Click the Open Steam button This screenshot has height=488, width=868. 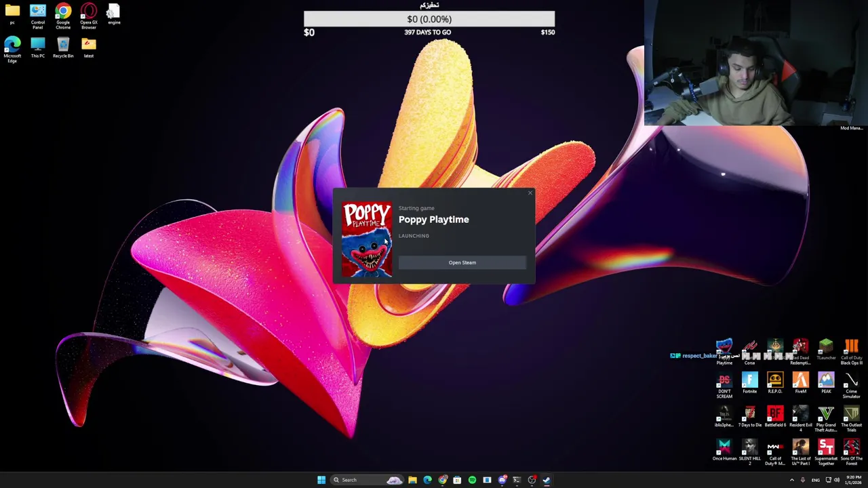[x=462, y=262]
